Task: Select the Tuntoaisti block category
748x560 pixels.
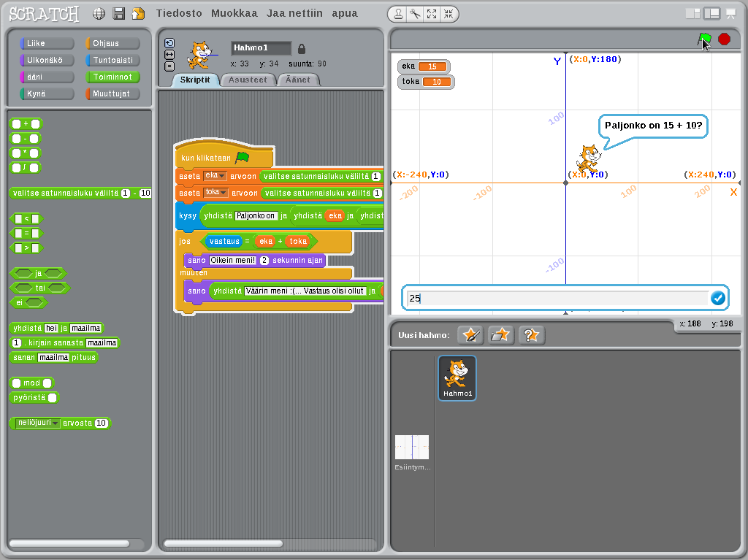Action: pyautogui.click(x=112, y=60)
